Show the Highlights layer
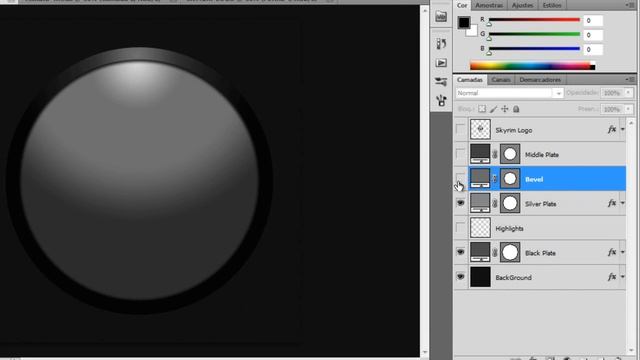The image size is (640, 360). pyautogui.click(x=460, y=228)
